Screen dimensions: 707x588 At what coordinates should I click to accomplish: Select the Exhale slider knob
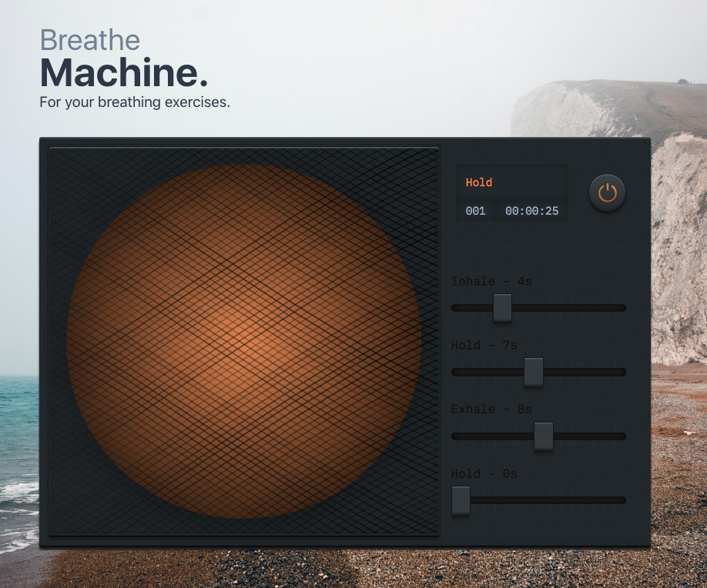point(544,436)
